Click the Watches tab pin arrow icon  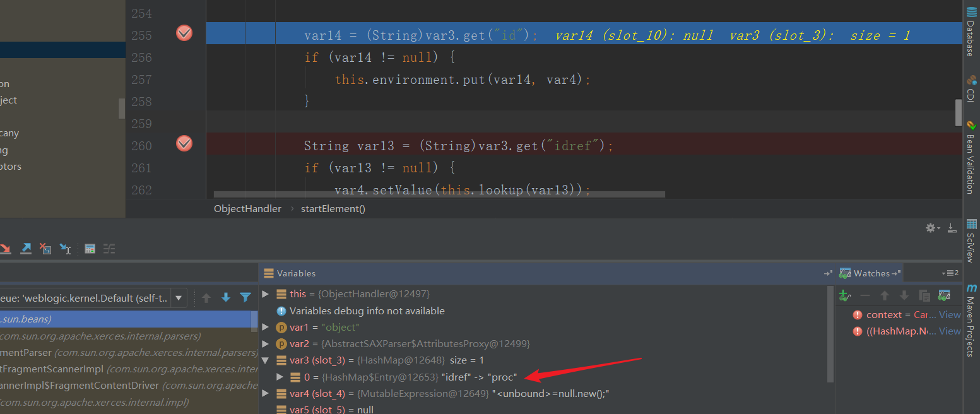coord(895,273)
